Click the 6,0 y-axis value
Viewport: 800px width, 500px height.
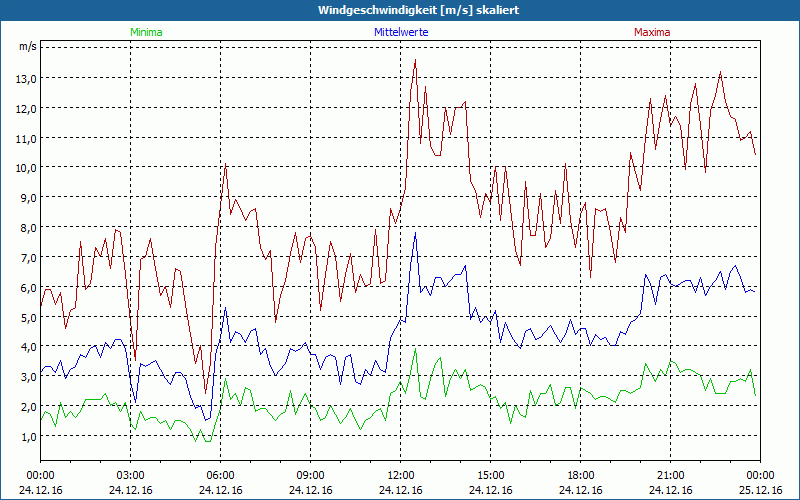30,287
